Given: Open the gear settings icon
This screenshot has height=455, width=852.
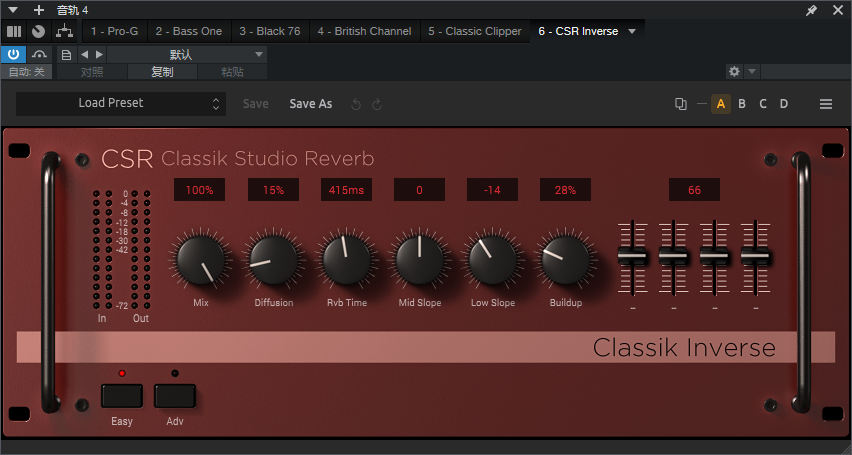Looking at the screenshot, I should (x=734, y=71).
